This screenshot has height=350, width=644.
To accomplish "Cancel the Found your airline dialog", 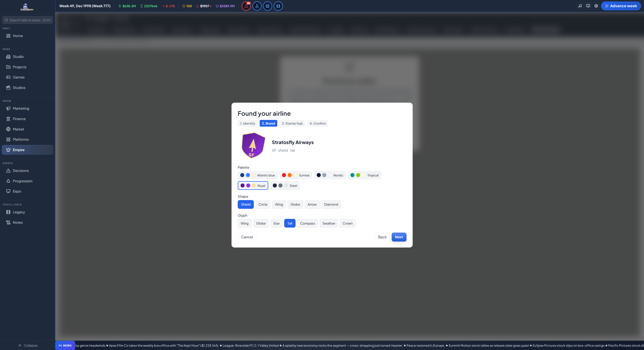I will [x=247, y=237].
